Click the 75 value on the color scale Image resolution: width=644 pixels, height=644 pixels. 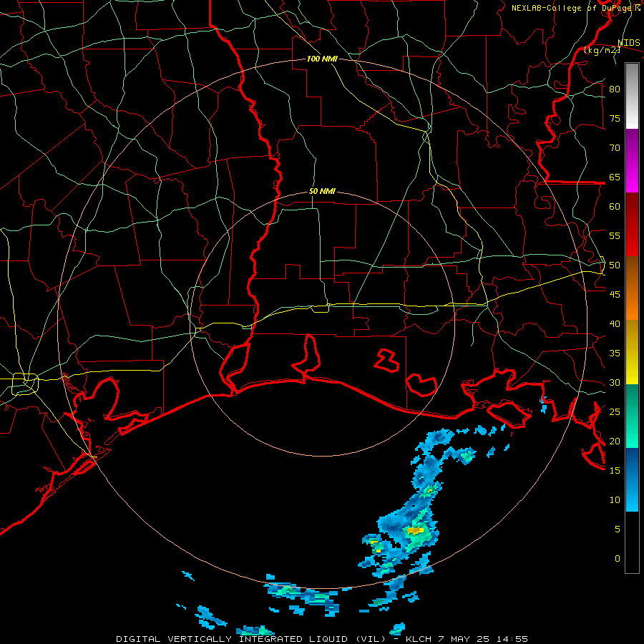(x=615, y=118)
